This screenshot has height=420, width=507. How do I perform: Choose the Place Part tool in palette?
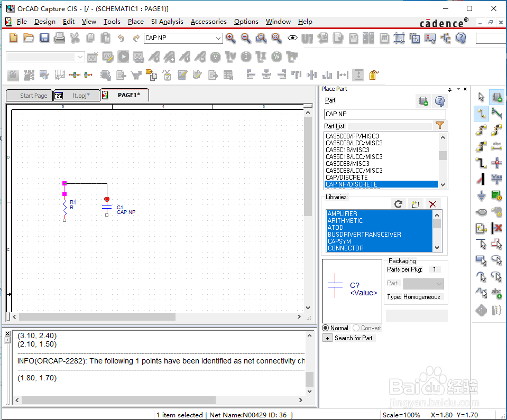point(496,97)
